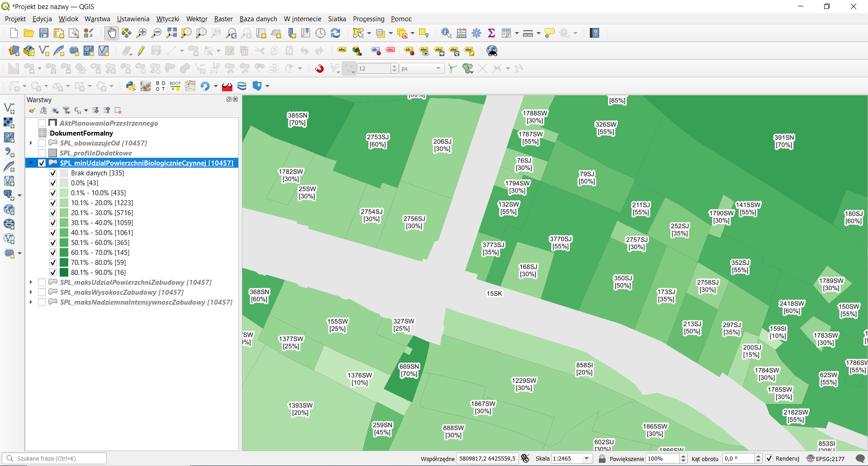Open the Field Calculator statistics sigma icon

(491, 33)
